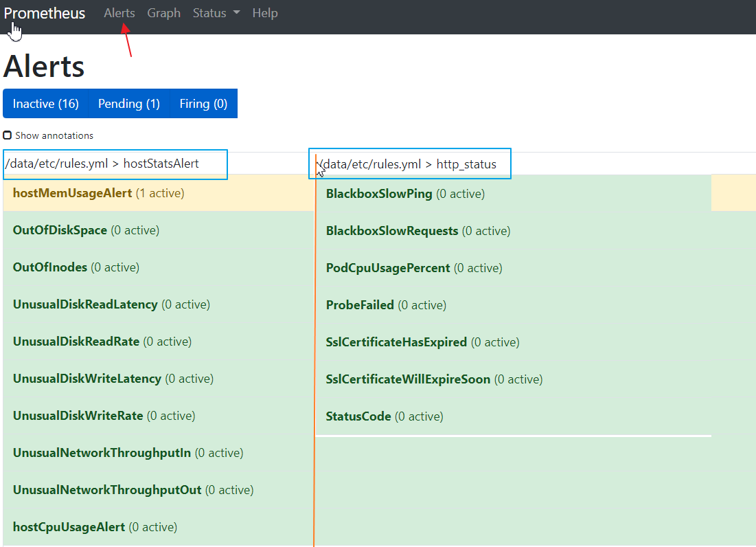Expand the SslCertificateWillExpireSoon alert rule
756x547 pixels.
pyautogui.click(x=514, y=379)
